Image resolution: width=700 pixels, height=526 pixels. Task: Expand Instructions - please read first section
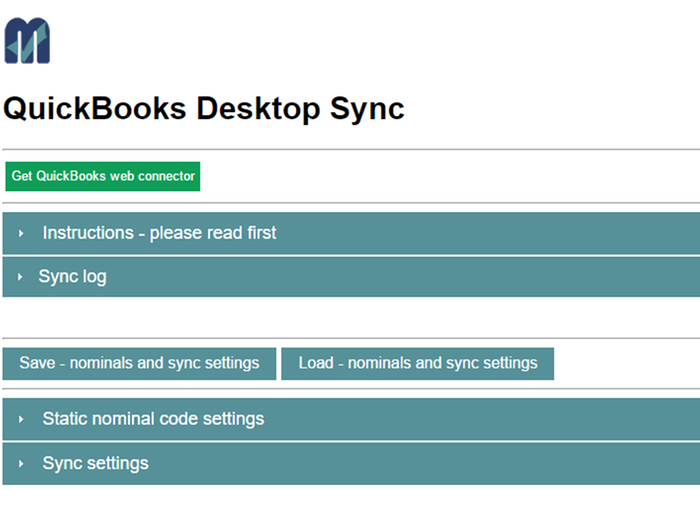point(351,233)
